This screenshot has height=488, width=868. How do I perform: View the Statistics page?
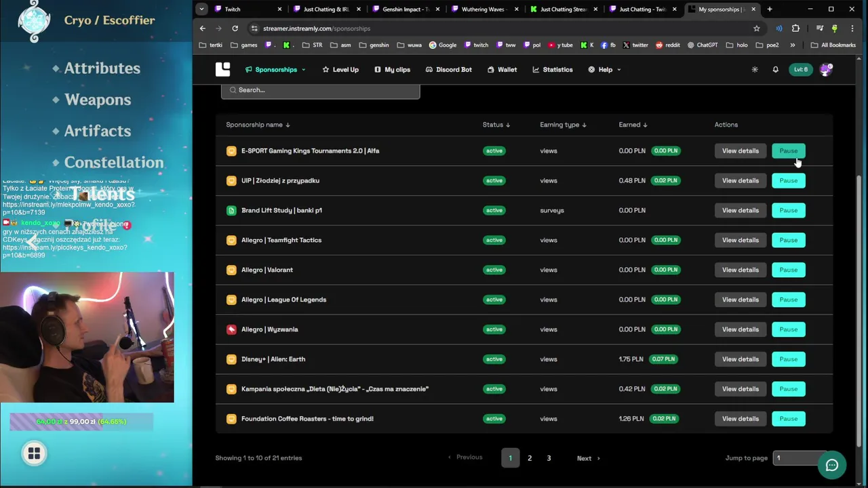553,69
